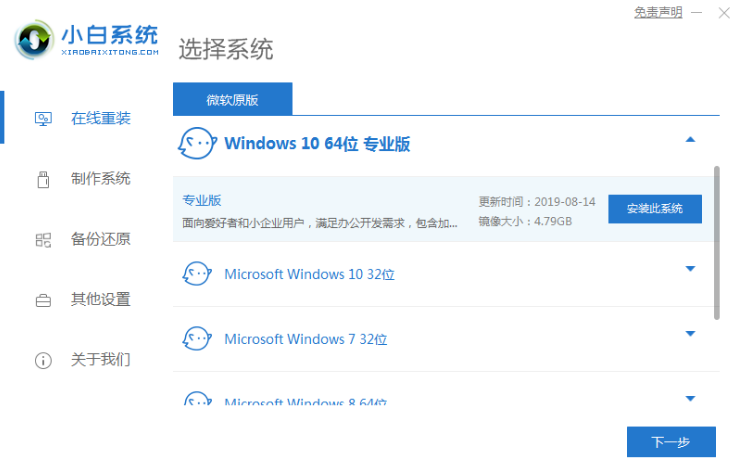This screenshot has width=737, height=467.
Task: Select the 微软原版 tab
Action: coord(232,99)
